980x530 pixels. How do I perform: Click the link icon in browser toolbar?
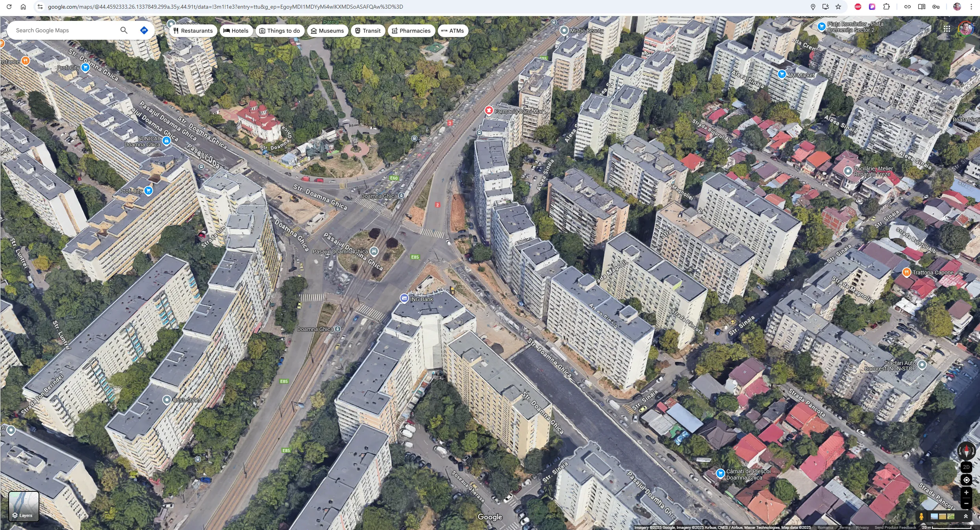(x=908, y=7)
